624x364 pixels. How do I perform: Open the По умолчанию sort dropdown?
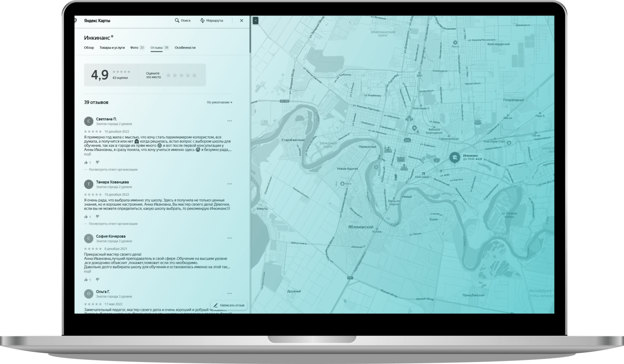[x=220, y=103]
